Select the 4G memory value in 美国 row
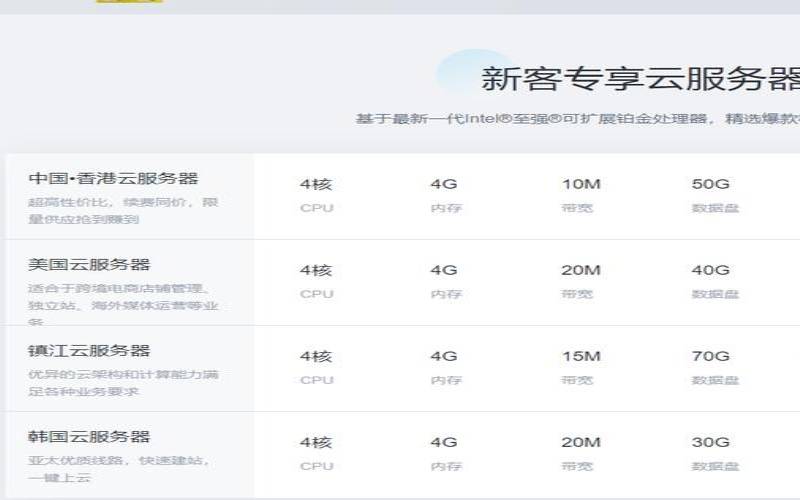The image size is (800, 500). point(444,270)
